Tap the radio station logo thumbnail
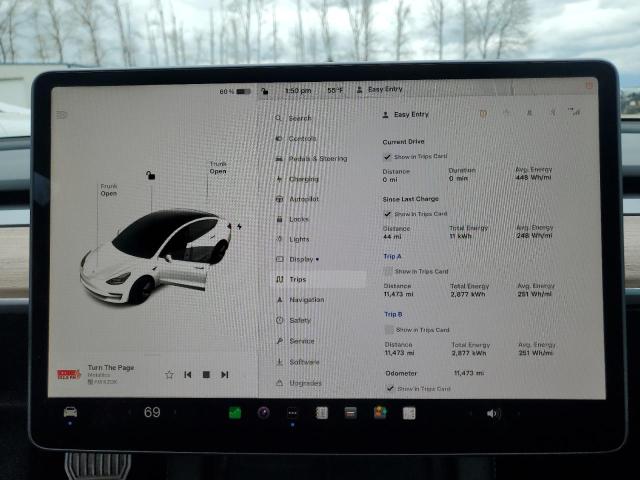The width and height of the screenshot is (640, 480). point(69,374)
